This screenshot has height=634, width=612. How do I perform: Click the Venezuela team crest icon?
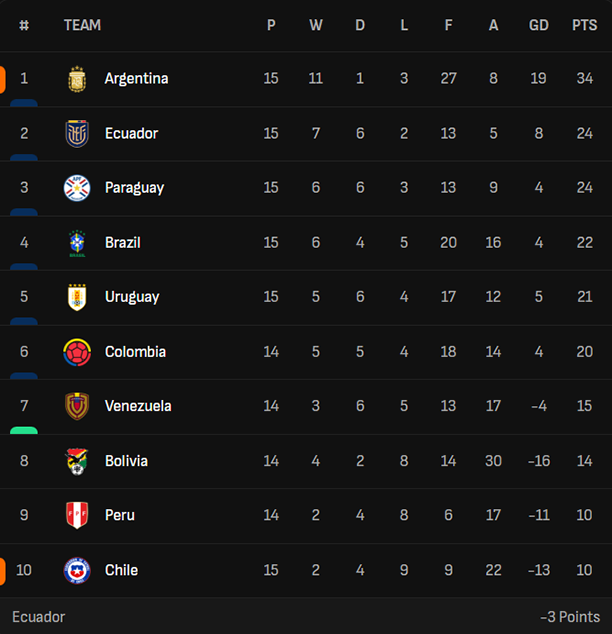[77, 406]
